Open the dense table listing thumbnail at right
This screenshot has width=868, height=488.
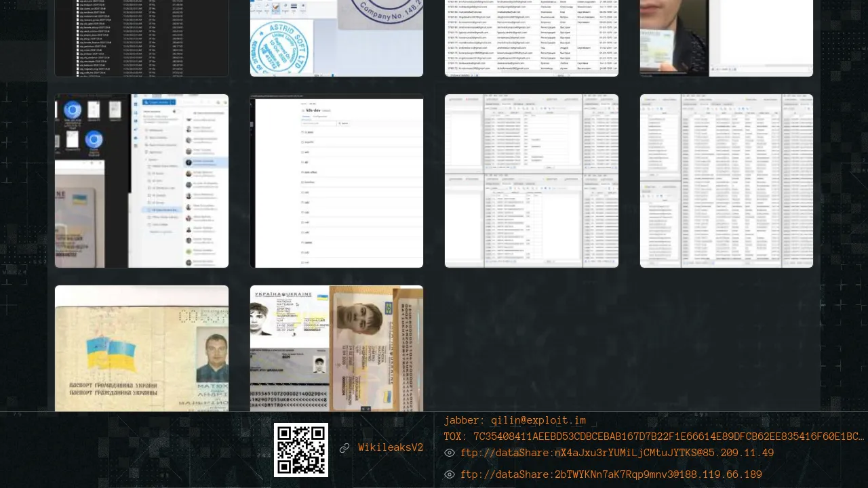726,181
